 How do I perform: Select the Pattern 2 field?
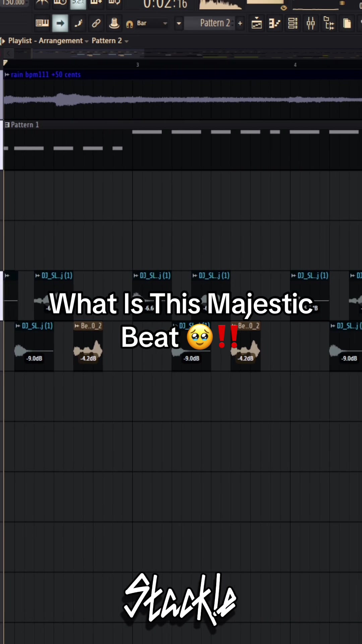click(x=209, y=23)
